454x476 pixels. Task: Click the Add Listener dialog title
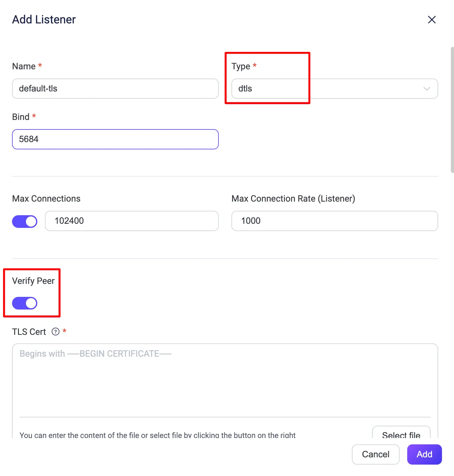click(x=44, y=20)
